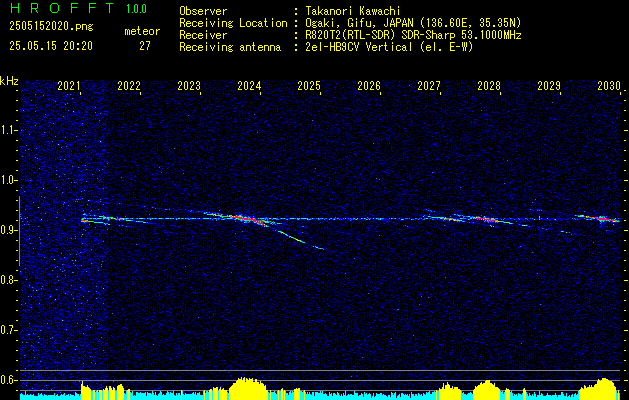Click the Receiving Location text line
629x400 pixels.
pyautogui.click(x=350, y=23)
